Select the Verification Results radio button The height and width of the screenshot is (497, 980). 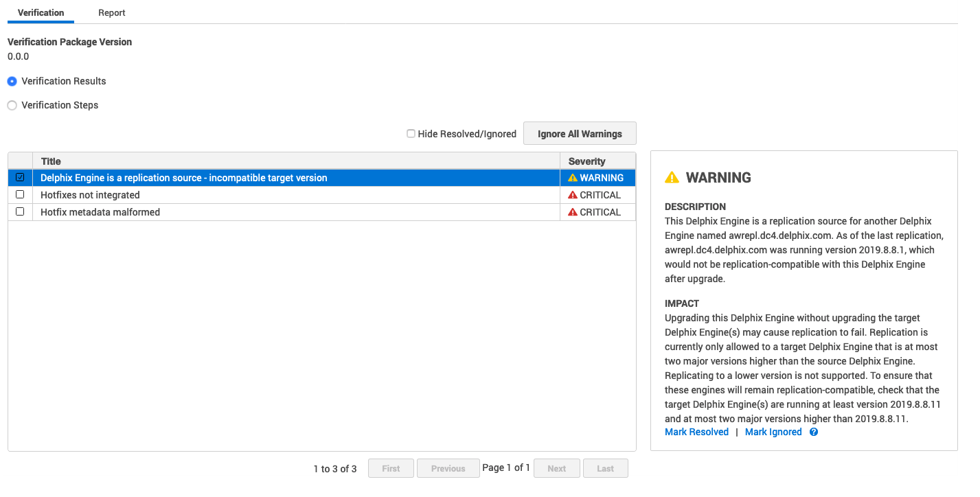(x=12, y=81)
